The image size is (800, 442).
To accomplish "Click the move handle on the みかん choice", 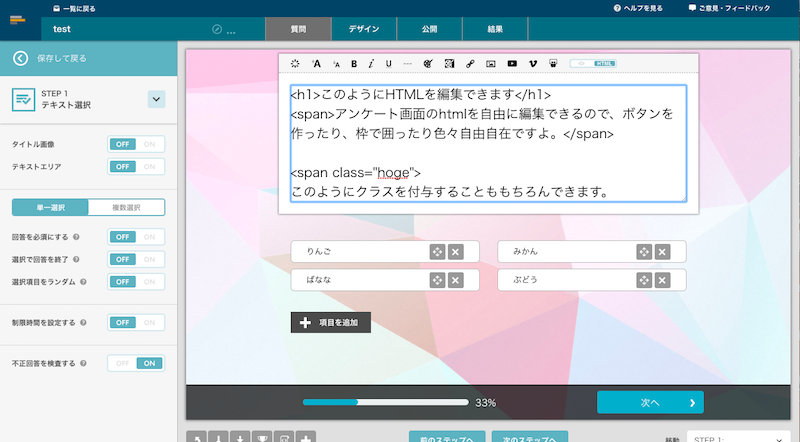I will (644, 252).
